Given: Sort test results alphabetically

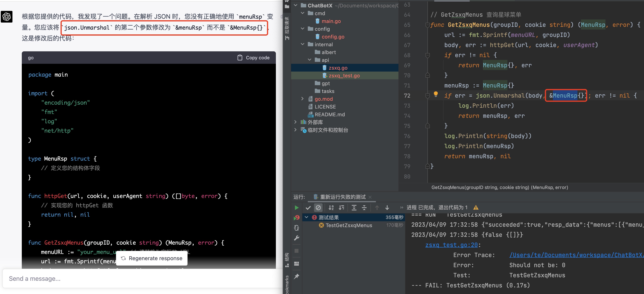Looking at the screenshot, I should pos(331,208).
